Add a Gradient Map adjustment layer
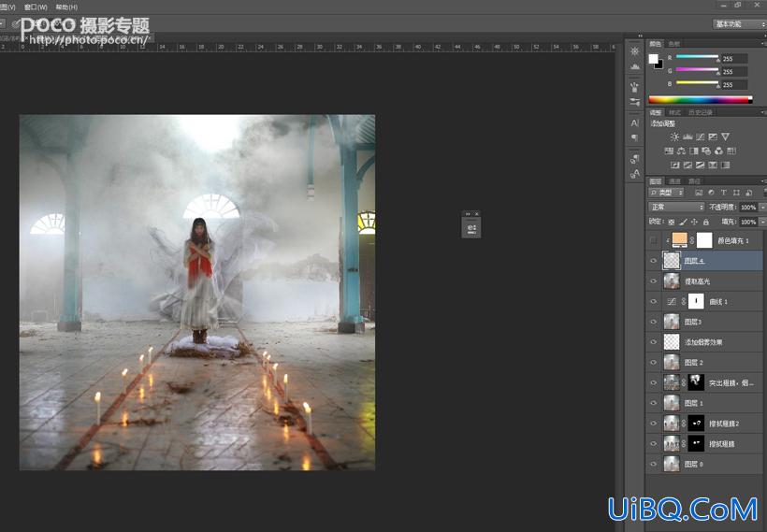The width and height of the screenshot is (767, 532). [x=726, y=165]
